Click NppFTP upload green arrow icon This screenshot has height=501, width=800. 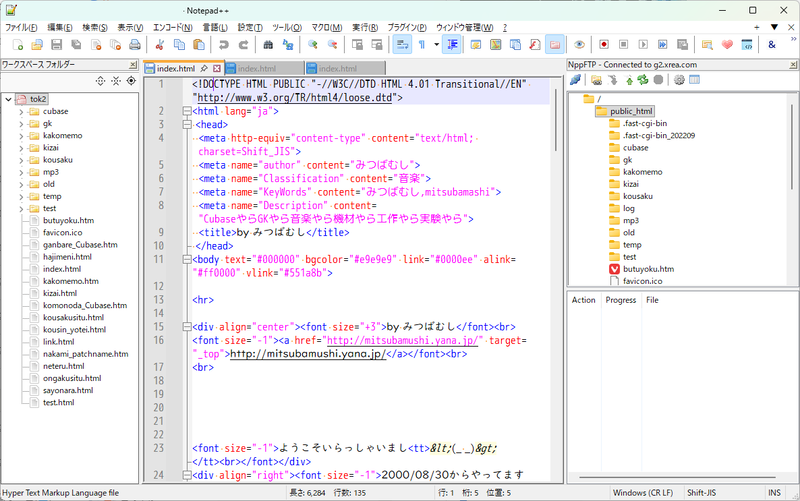(x=629, y=80)
